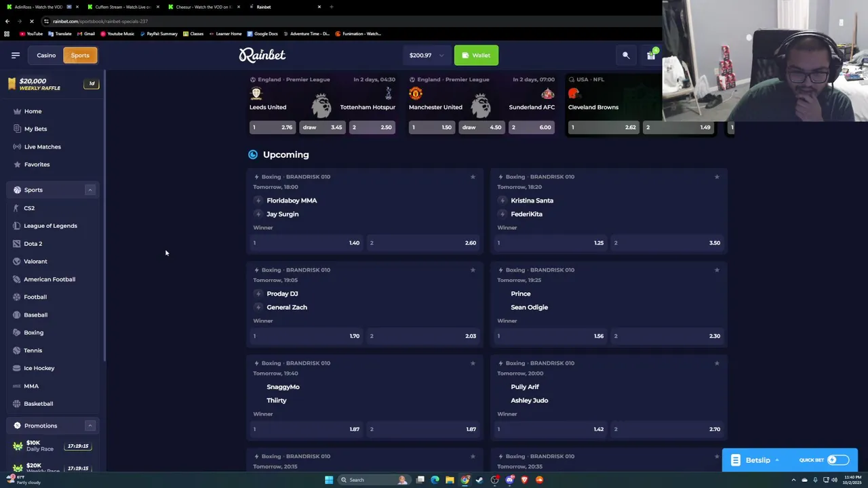Select the Dota 2 icon

[17, 243]
